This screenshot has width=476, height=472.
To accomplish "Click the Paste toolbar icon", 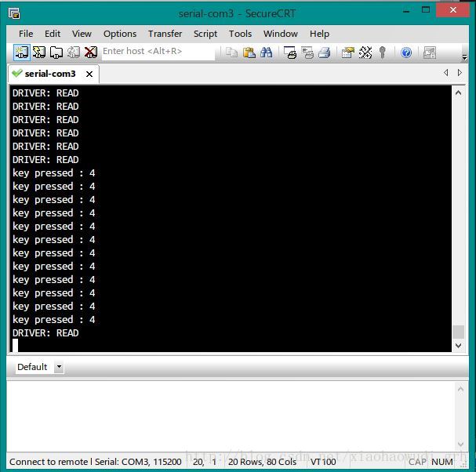I will click(249, 53).
